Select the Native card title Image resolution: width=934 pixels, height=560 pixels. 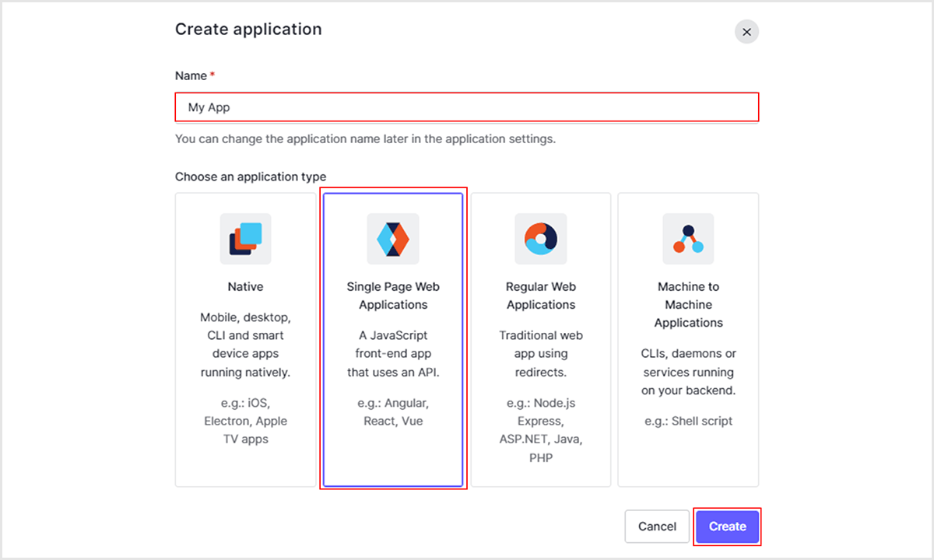click(x=245, y=287)
